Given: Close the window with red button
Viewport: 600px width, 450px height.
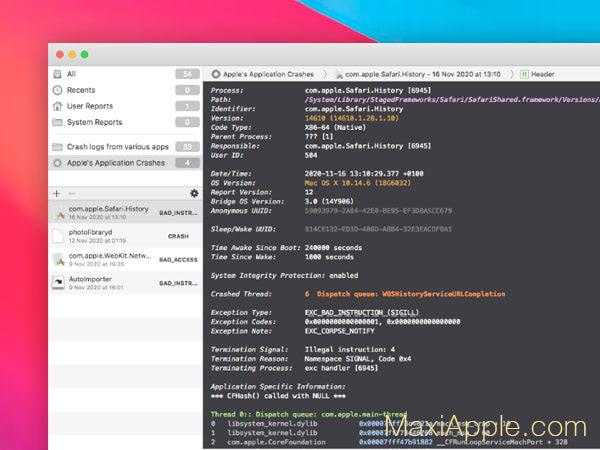Looking at the screenshot, I should click(x=60, y=54).
